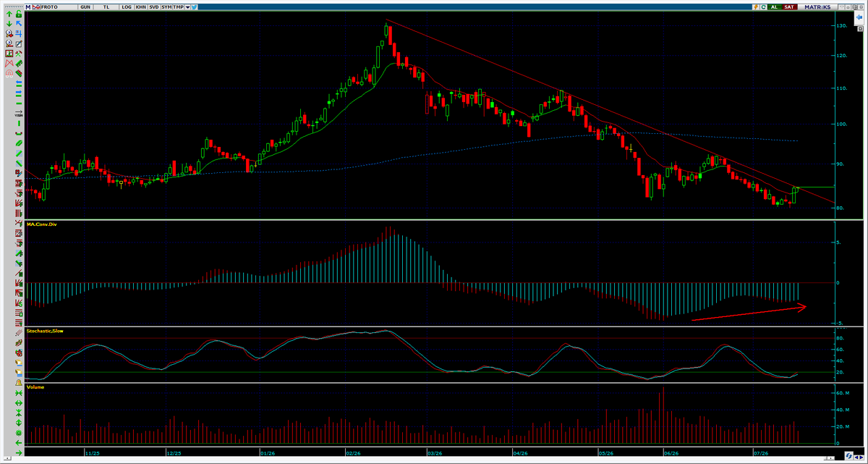Click the blue double right arrows icon
This screenshot has width=868, height=464.
[19, 94]
